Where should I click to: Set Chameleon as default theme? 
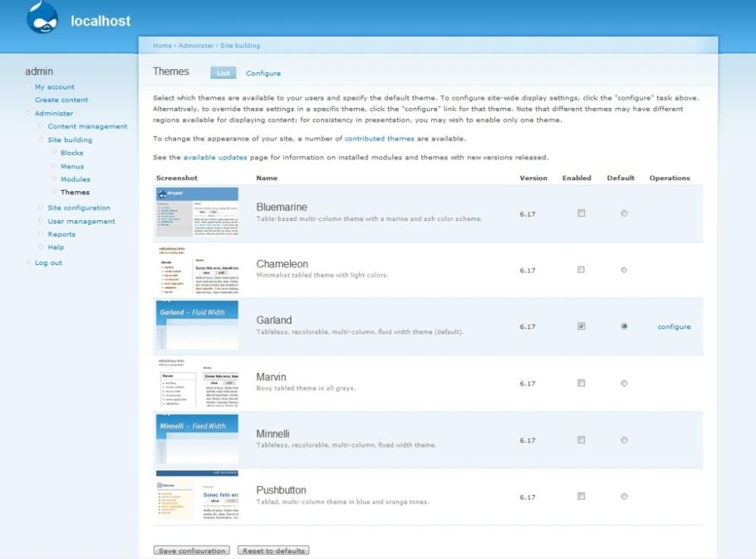pyautogui.click(x=624, y=270)
